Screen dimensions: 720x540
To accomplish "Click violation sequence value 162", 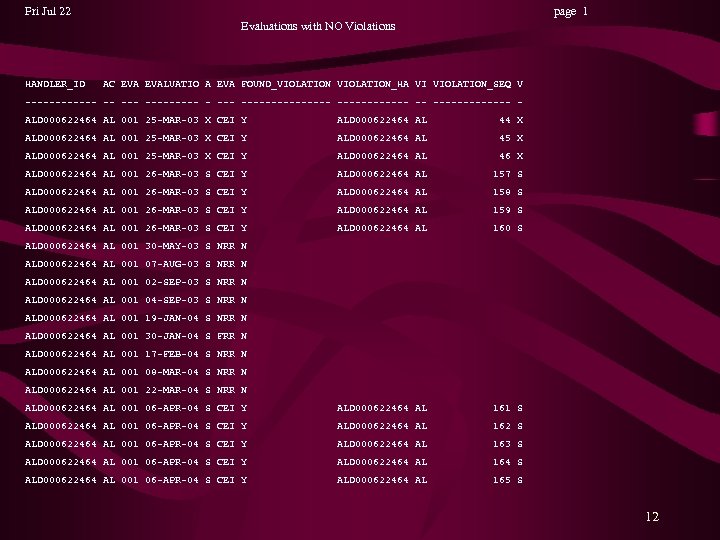I will [501, 426].
